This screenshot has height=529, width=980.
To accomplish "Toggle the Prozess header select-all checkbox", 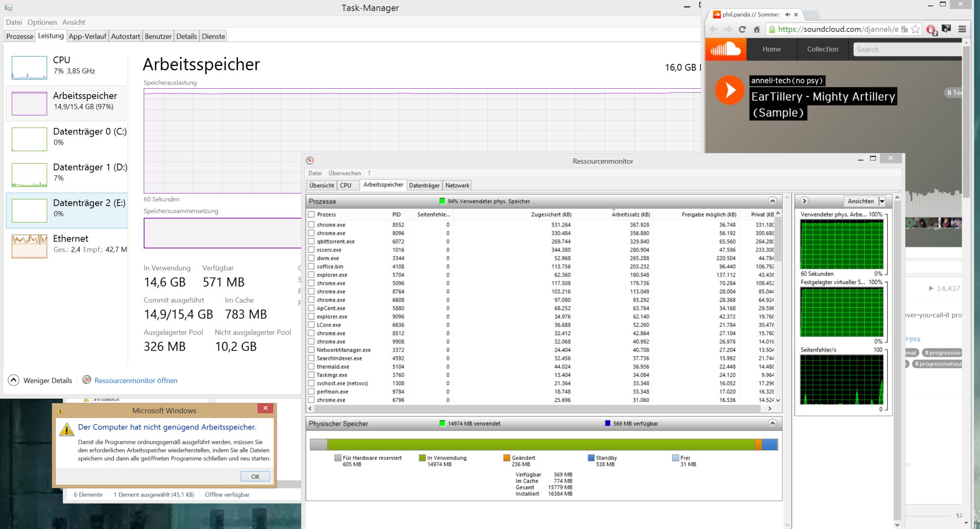I will tap(311, 214).
